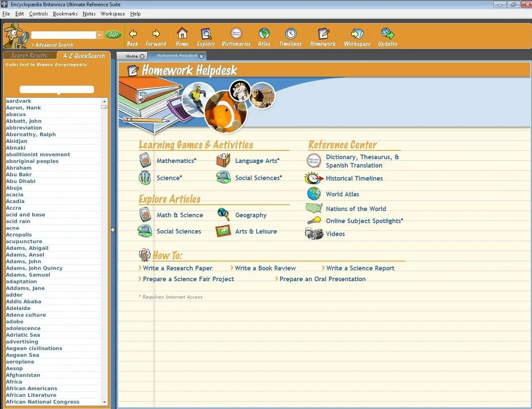The height and width of the screenshot is (409, 532).
Task: Select the "Acropolis" index entry
Action: click(x=53, y=235)
